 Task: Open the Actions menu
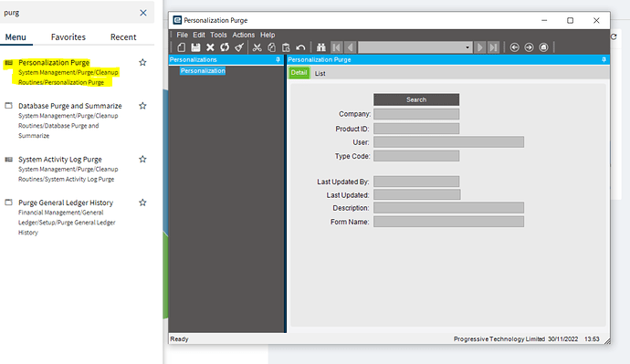pyautogui.click(x=244, y=35)
